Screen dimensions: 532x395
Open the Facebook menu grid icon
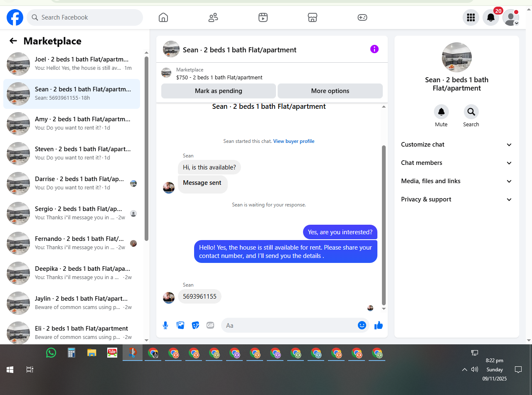point(471,17)
